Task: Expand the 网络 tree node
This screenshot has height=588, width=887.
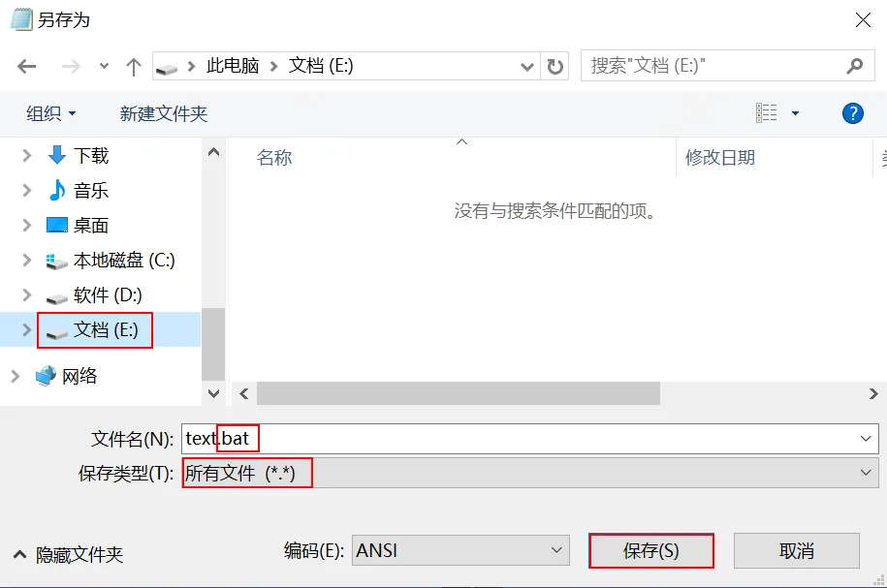Action: (16, 376)
